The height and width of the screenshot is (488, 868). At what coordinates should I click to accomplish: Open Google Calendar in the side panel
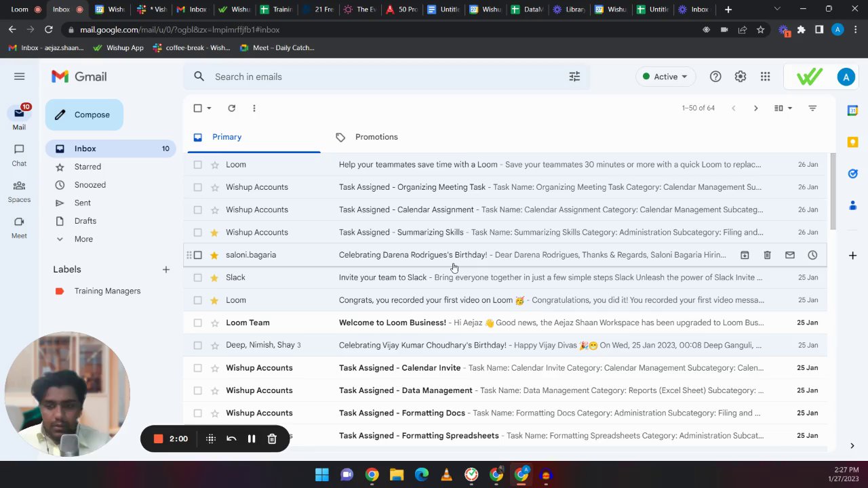852,110
